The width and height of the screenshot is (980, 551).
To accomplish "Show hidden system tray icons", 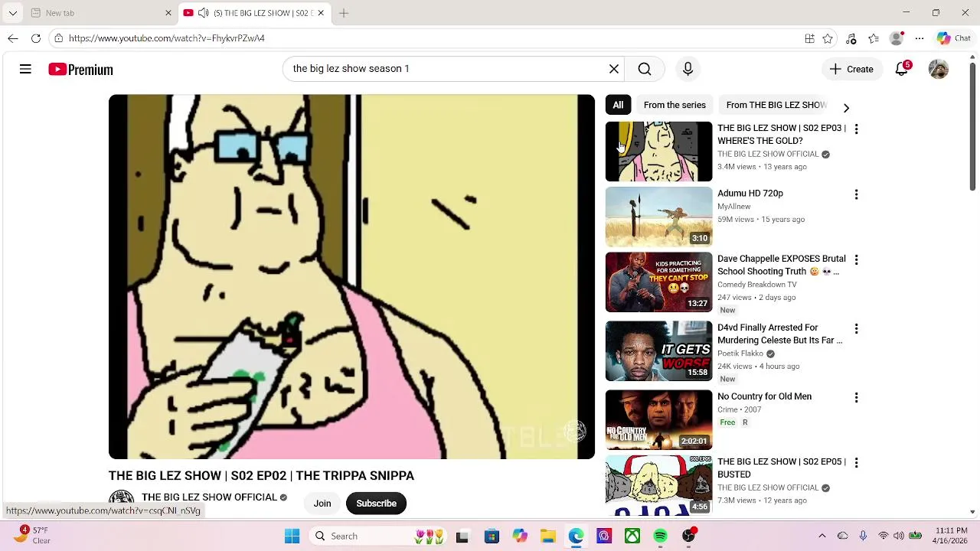I will click(822, 536).
